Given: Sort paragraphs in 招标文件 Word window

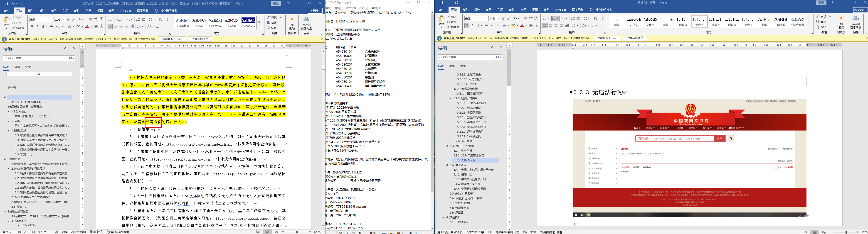Looking at the screenshot, I should coord(161,19).
